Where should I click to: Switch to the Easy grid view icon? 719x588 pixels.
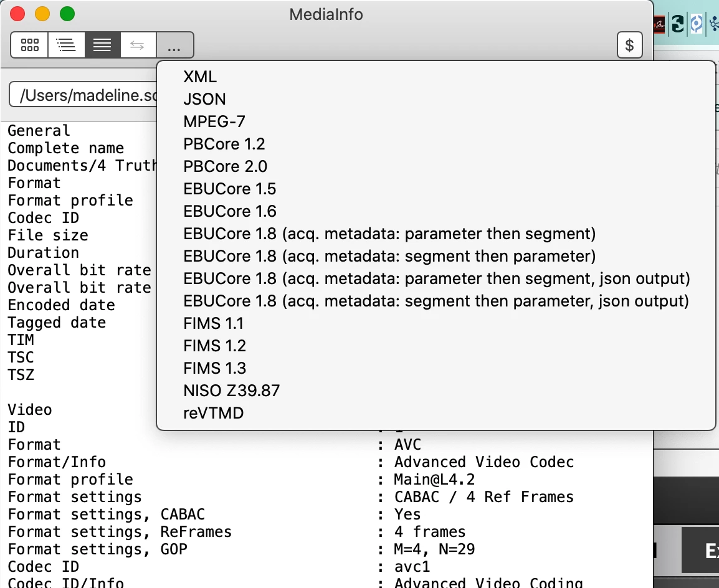(x=29, y=45)
